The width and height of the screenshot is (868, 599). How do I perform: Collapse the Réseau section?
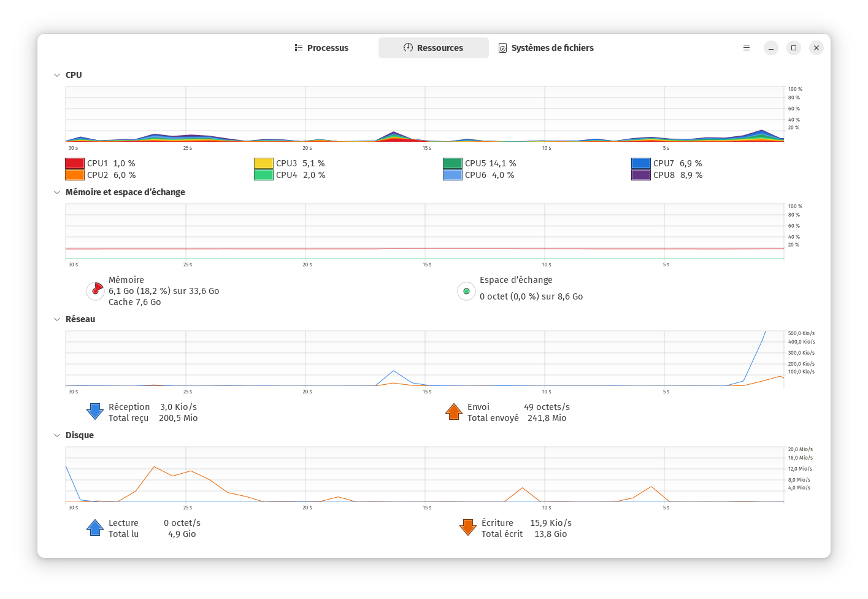(x=57, y=320)
